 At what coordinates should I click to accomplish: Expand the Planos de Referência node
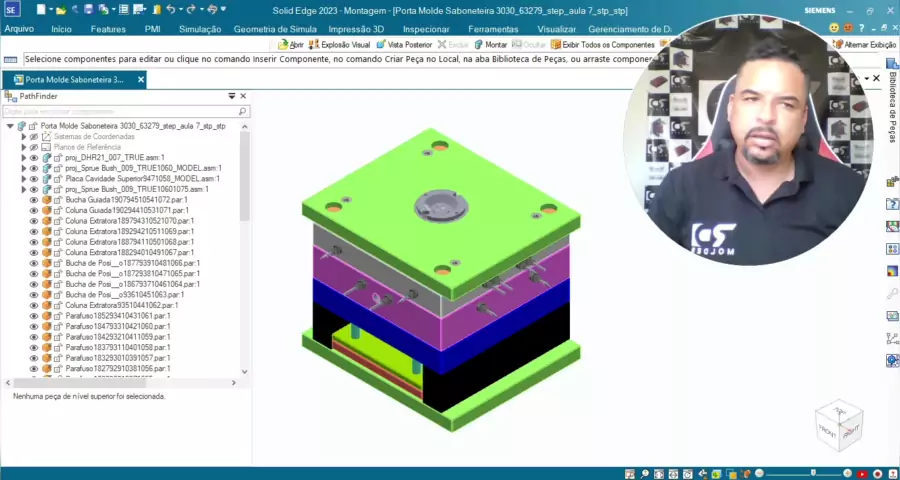coord(24,147)
